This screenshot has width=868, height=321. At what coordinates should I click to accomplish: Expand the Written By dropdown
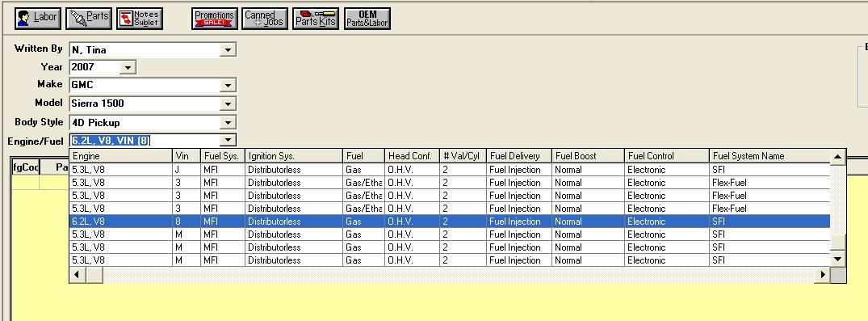pyautogui.click(x=228, y=50)
